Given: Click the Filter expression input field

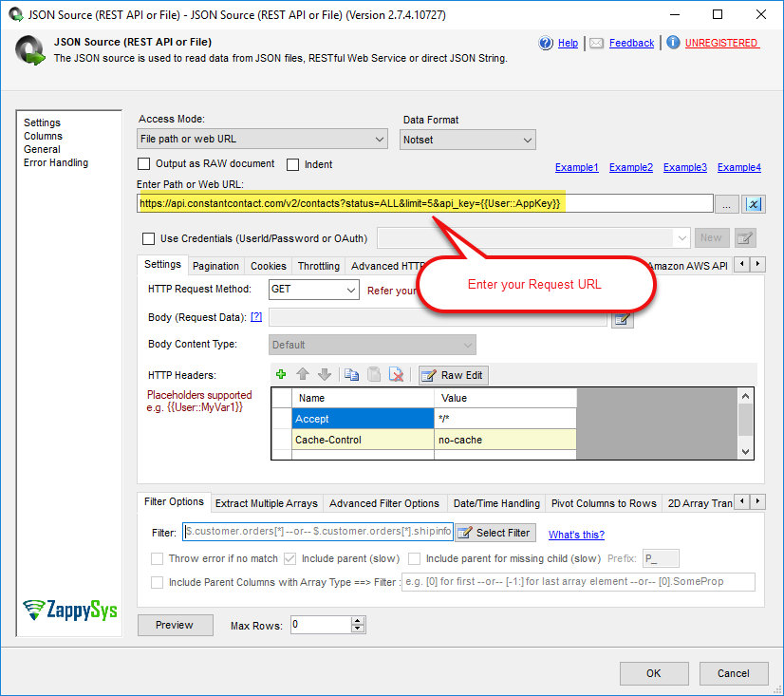Looking at the screenshot, I should point(318,532).
